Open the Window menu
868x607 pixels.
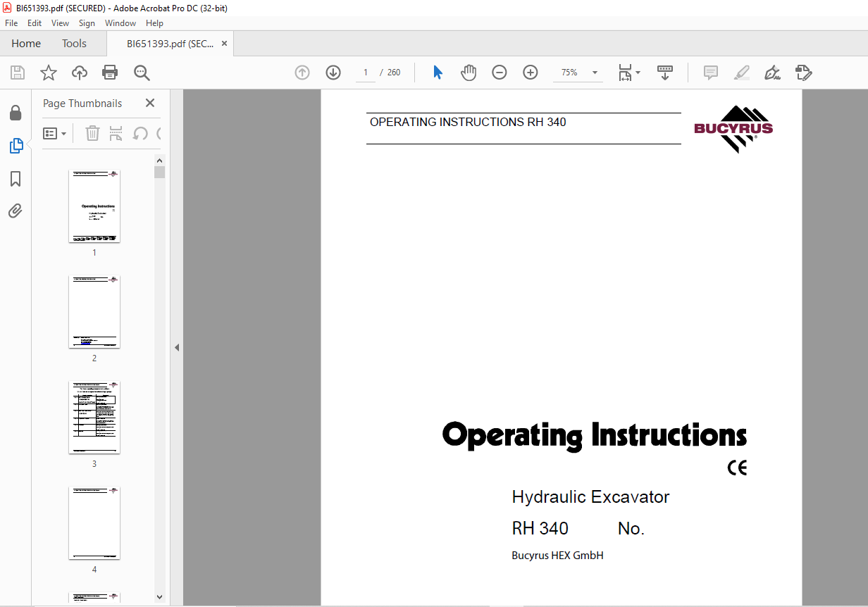[x=120, y=23]
